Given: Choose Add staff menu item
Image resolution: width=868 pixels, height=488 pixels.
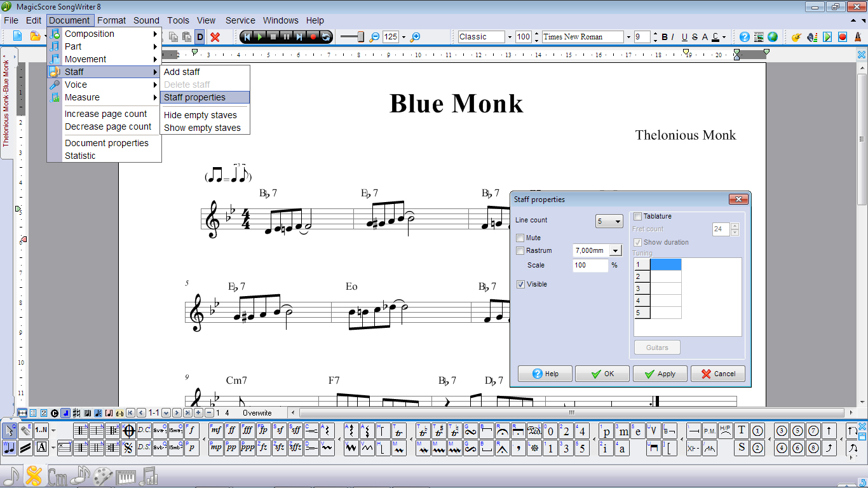Looking at the screenshot, I should click(205, 72).
